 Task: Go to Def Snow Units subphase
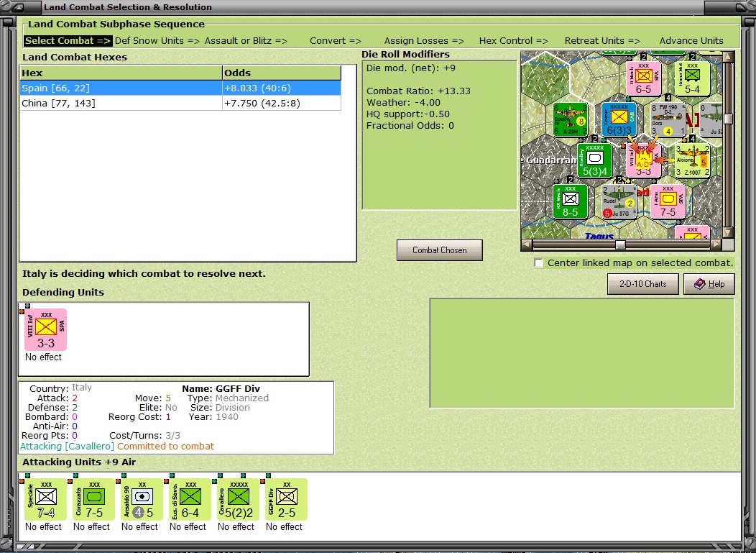[157, 41]
